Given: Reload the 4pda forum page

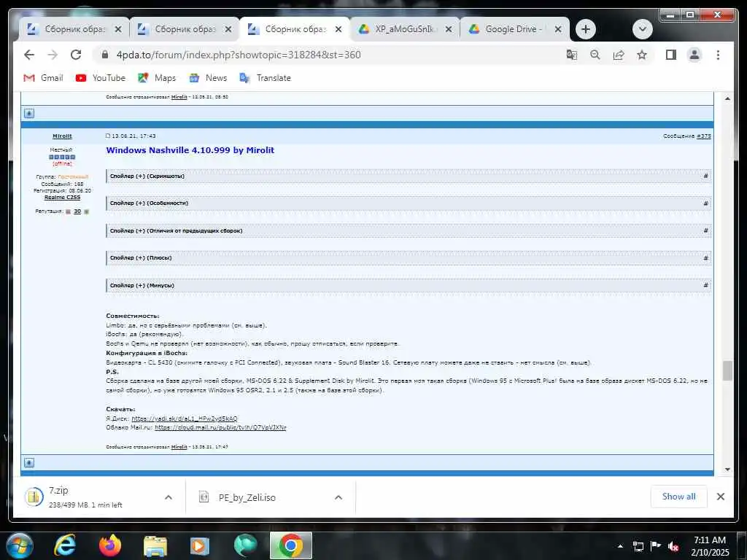Looking at the screenshot, I should coord(76,55).
